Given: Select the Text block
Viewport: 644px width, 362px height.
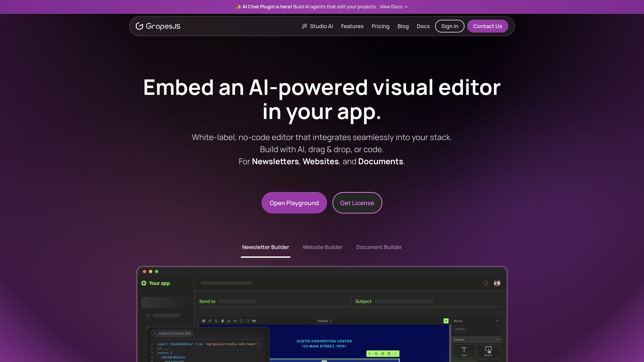Looking at the screenshot, I should pyautogui.click(x=464, y=351).
